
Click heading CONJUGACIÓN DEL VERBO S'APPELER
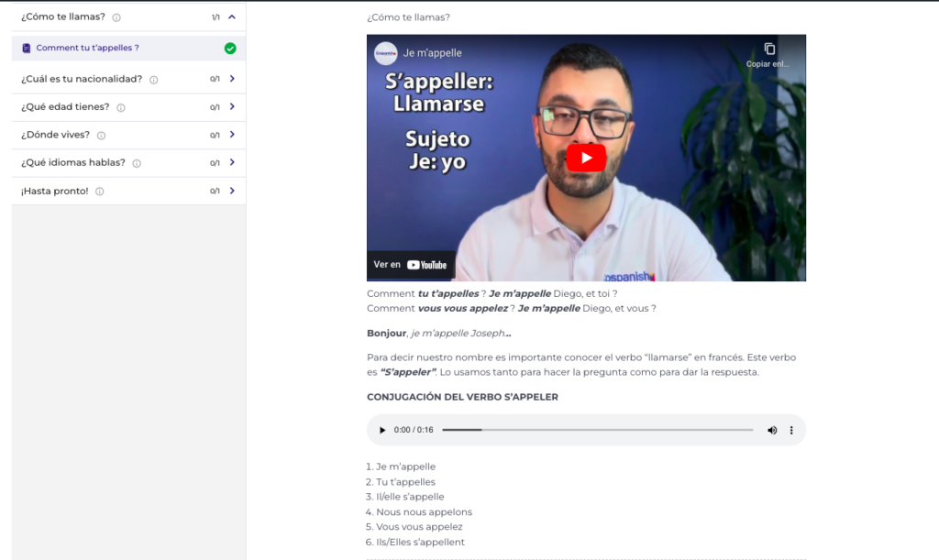(462, 397)
